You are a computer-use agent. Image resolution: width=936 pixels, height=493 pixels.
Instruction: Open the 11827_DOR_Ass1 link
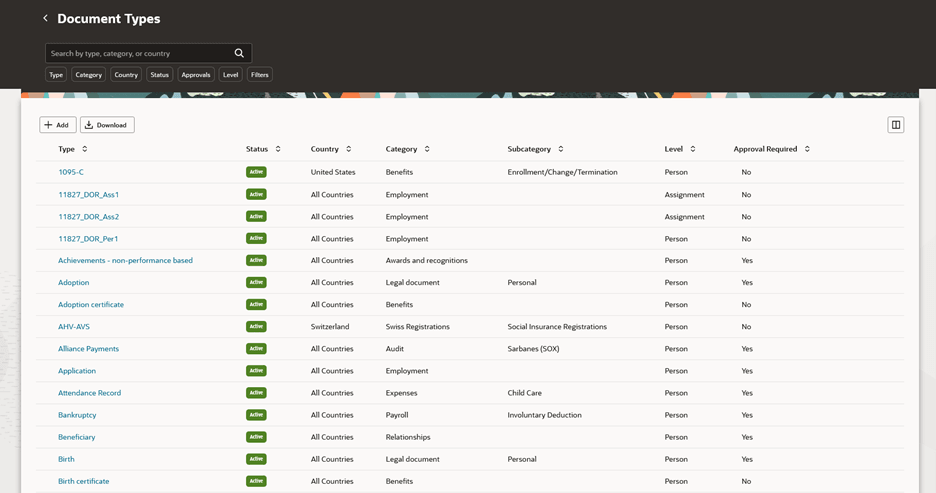click(88, 195)
